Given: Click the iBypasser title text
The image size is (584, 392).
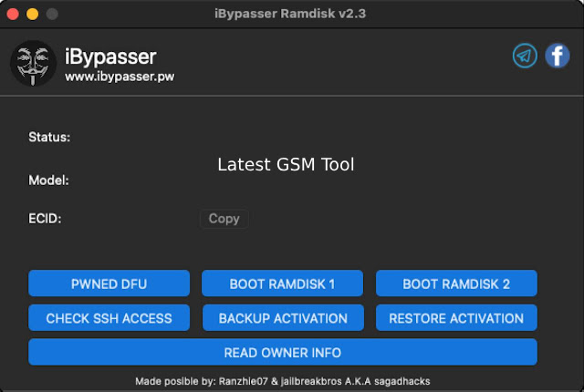Looking at the screenshot, I should (x=110, y=57).
